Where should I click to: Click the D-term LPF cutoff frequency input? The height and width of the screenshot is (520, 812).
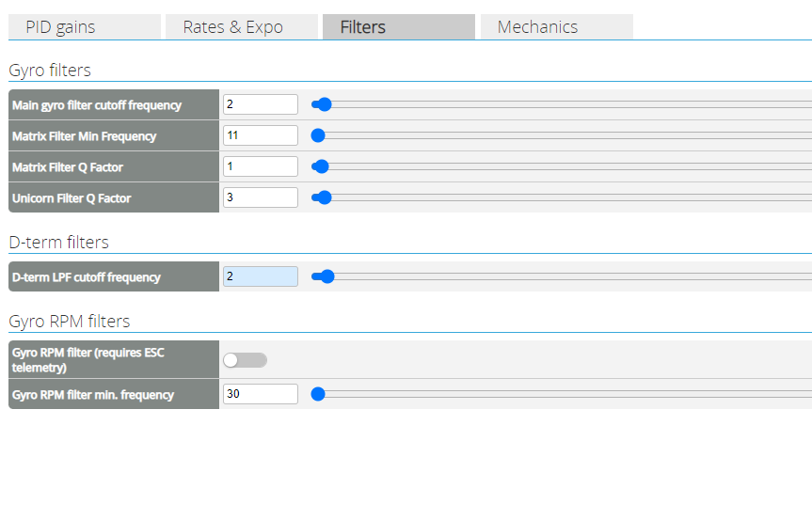click(261, 276)
